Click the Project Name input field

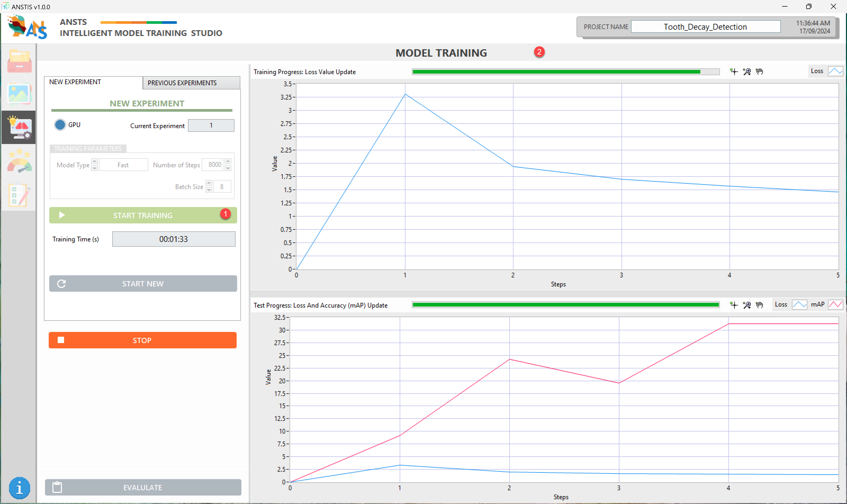tap(705, 27)
